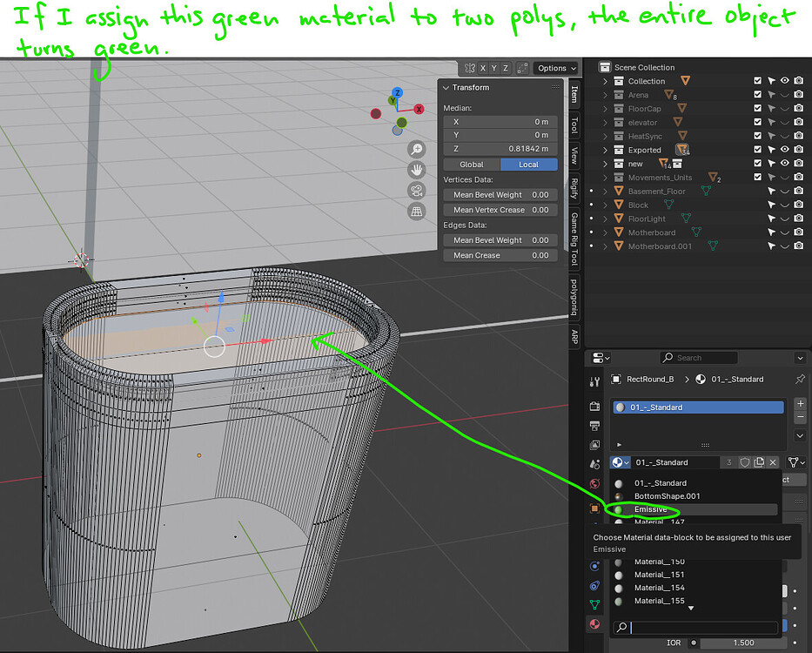Open the Item sidebar tab
The image size is (812, 653).
point(574,94)
